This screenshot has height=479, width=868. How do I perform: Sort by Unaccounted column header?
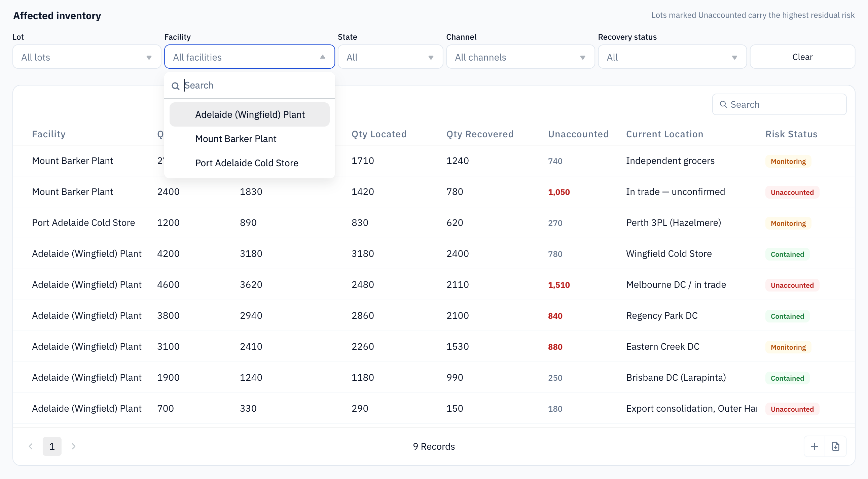pos(578,134)
